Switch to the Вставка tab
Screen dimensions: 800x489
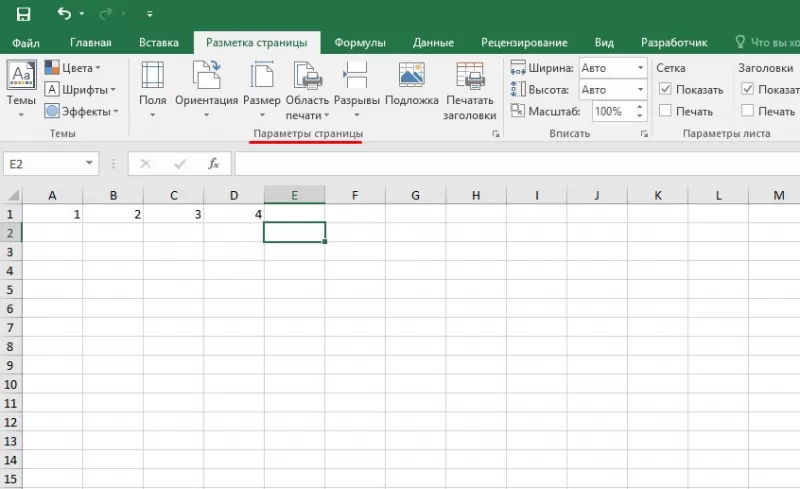(x=159, y=43)
